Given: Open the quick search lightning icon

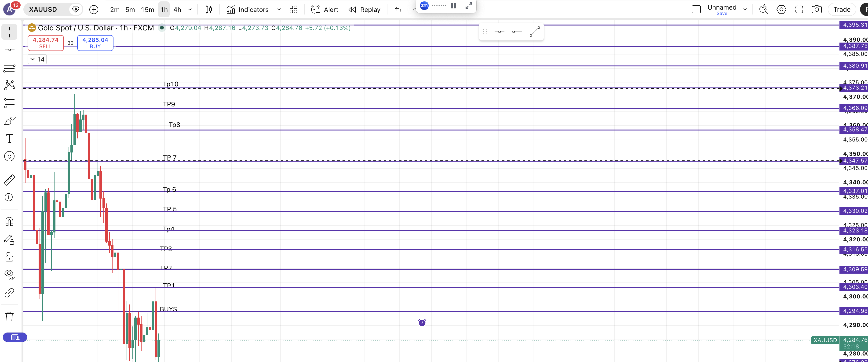Looking at the screenshot, I should point(763,9).
